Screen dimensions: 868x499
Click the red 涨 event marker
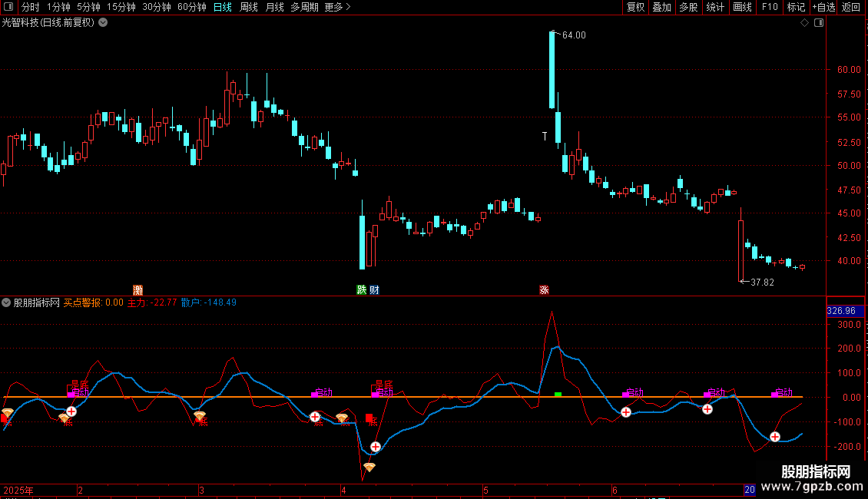pyautogui.click(x=544, y=290)
